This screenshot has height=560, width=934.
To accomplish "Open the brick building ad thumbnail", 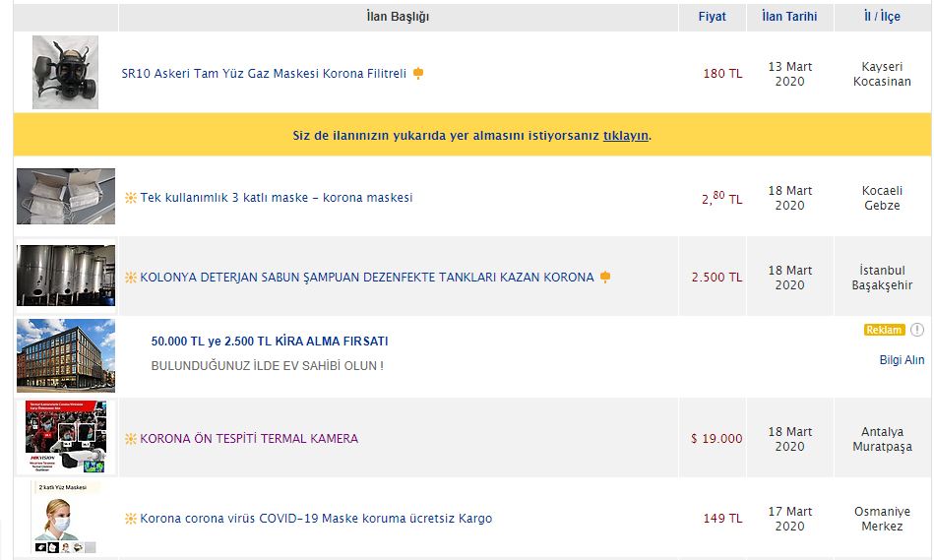I will [66, 355].
